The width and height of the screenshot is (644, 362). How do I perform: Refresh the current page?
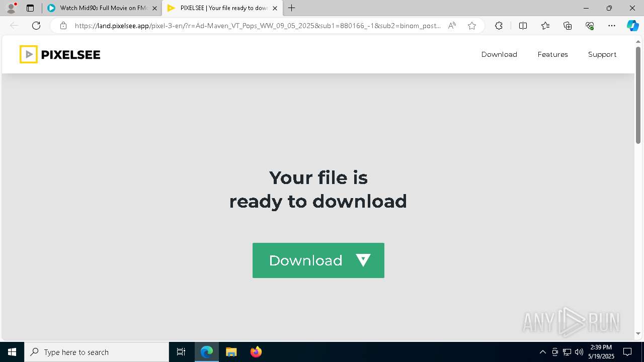(x=36, y=26)
